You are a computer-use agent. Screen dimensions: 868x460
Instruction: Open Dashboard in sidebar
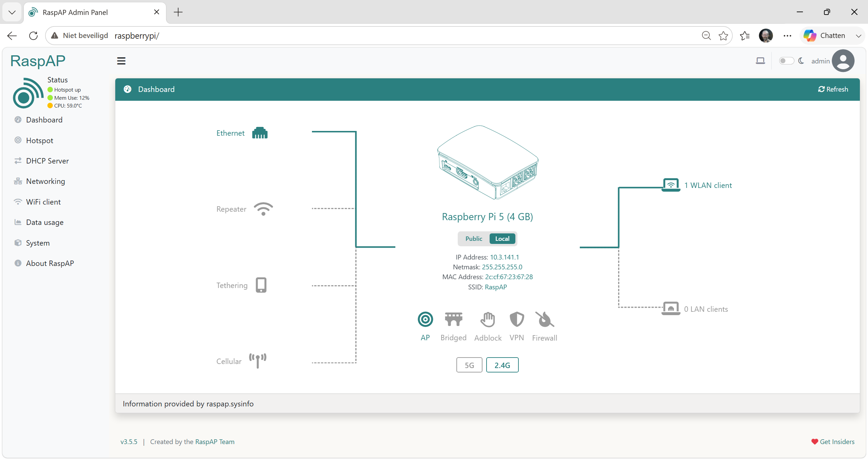coord(44,120)
